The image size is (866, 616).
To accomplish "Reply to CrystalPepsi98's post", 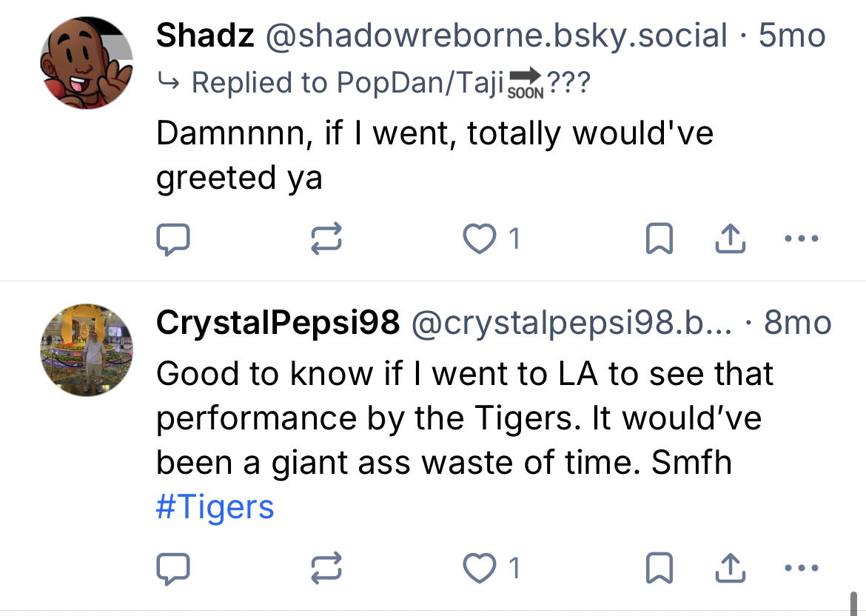I will (x=174, y=568).
